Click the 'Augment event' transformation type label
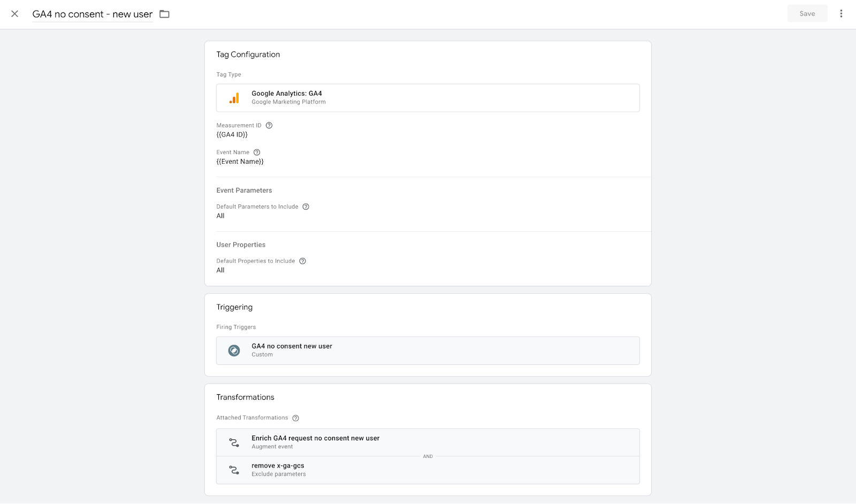856x504 pixels. pos(272,447)
